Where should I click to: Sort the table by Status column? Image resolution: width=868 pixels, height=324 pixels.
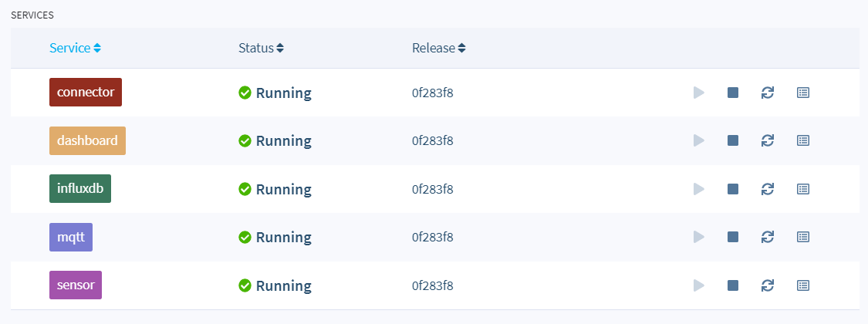click(261, 48)
